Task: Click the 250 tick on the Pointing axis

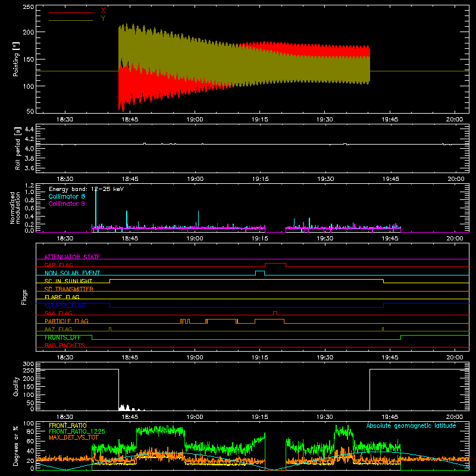Action: point(29,7)
